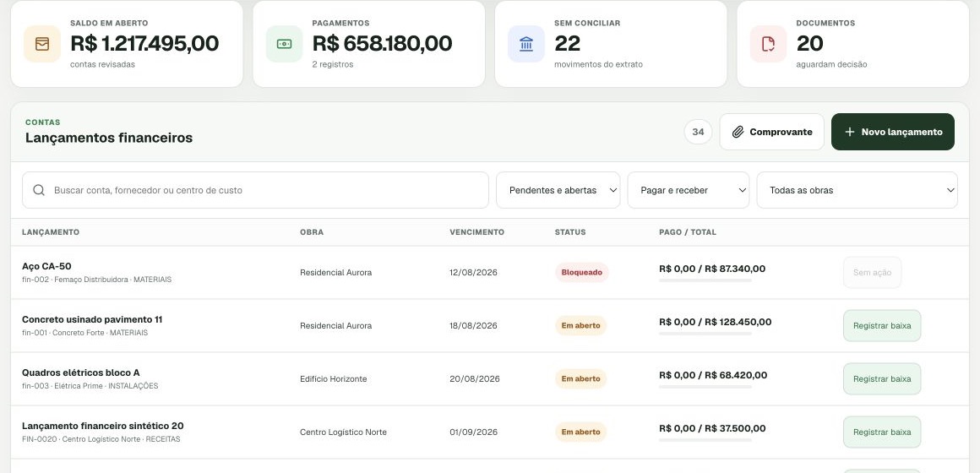This screenshot has height=473, width=980.
Task: Click the bank icon on Sem conciliar card
Action: tap(526, 44)
